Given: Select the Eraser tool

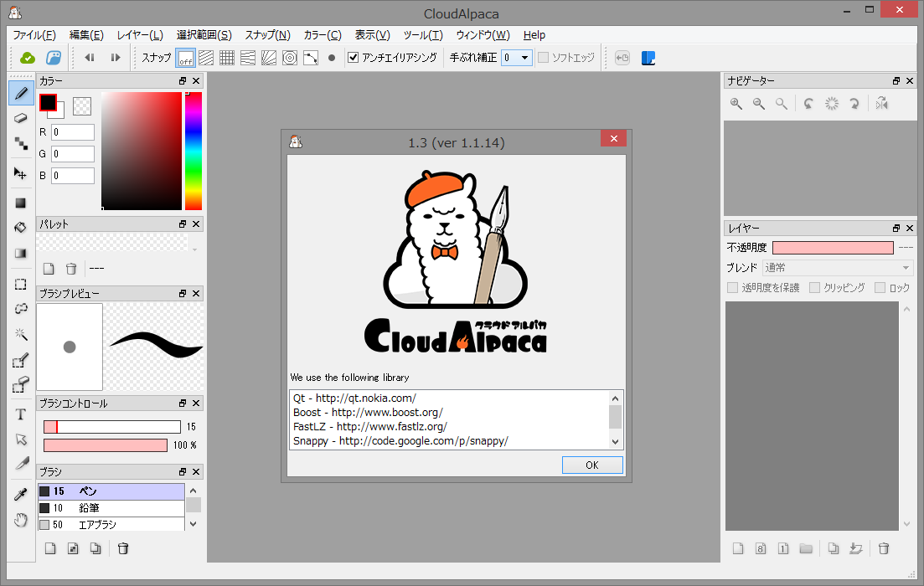Looking at the screenshot, I should pos(20,118).
